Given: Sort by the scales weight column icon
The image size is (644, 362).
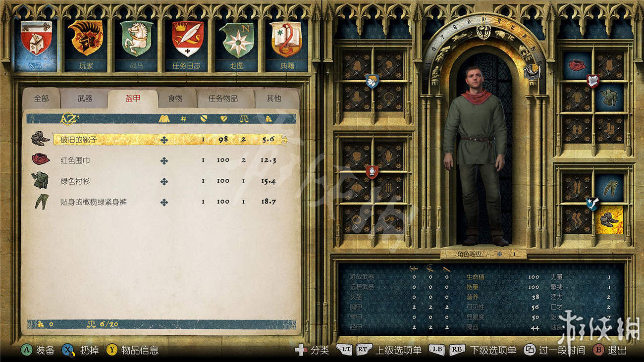Looking at the screenshot, I should point(244,119).
